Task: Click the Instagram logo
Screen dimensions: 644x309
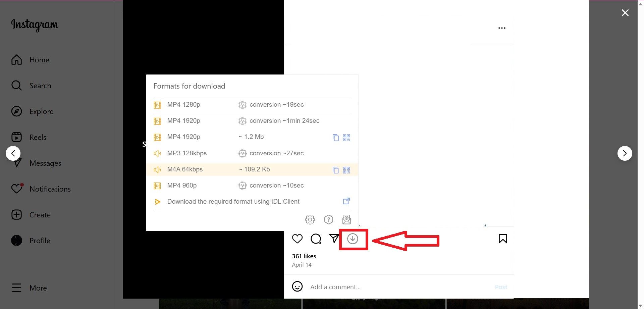Action: (x=35, y=25)
